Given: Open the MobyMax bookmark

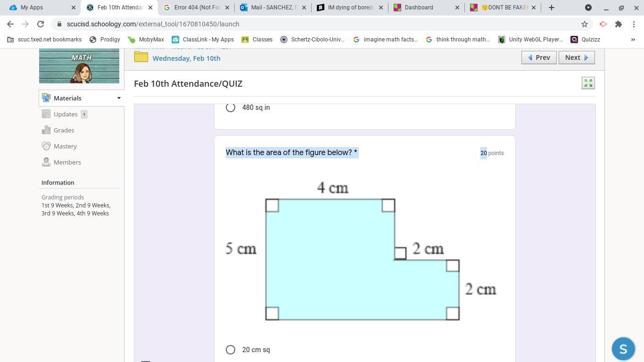Looking at the screenshot, I should click(146, 40).
